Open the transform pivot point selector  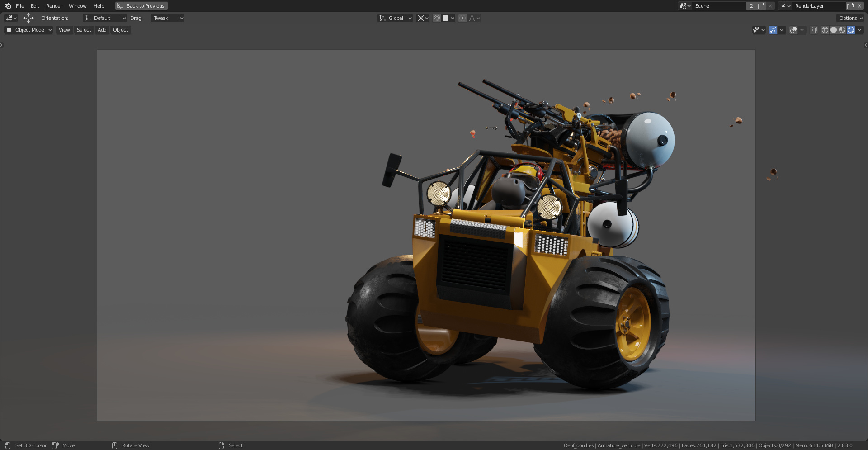click(423, 18)
